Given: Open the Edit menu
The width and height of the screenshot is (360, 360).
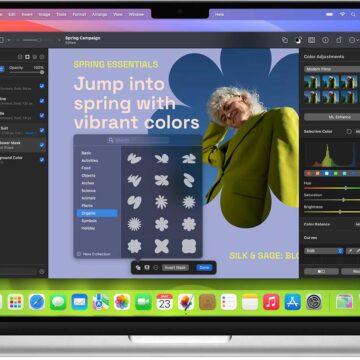Looking at the screenshot, I should [12, 15].
